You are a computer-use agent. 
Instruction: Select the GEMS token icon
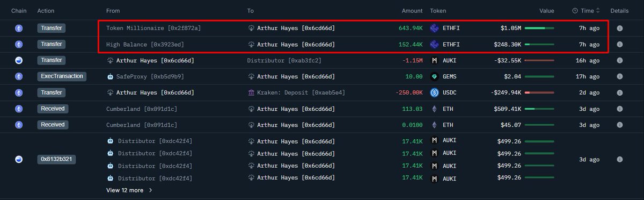(x=435, y=76)
